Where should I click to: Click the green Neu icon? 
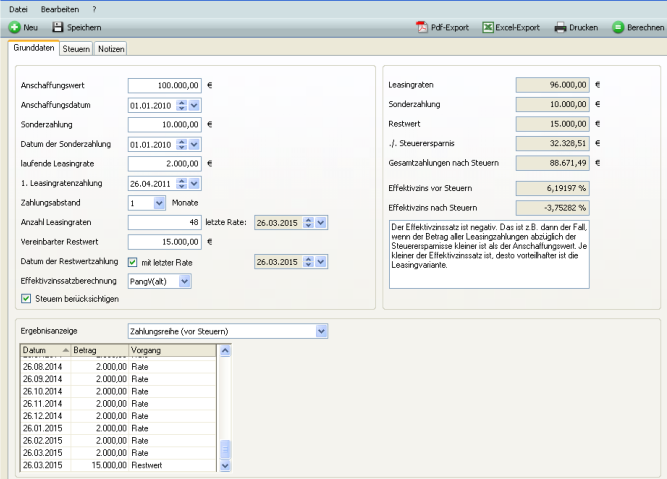(14, 27)
